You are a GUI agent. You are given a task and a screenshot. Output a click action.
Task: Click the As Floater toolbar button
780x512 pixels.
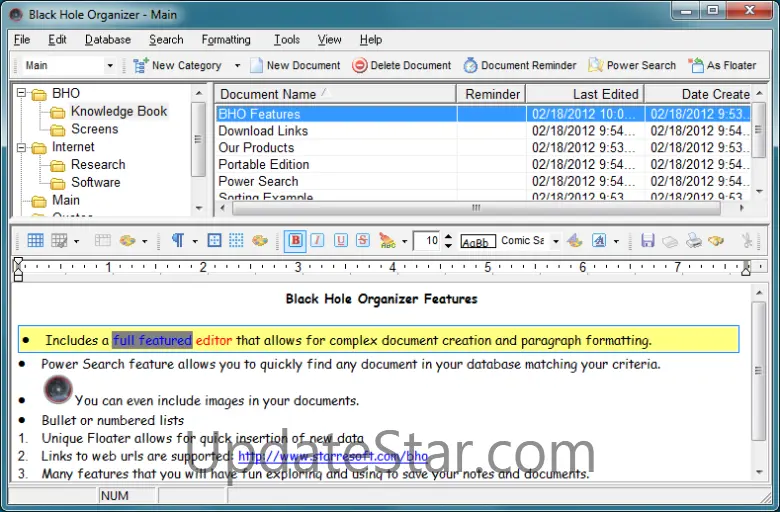click(722, 66)
